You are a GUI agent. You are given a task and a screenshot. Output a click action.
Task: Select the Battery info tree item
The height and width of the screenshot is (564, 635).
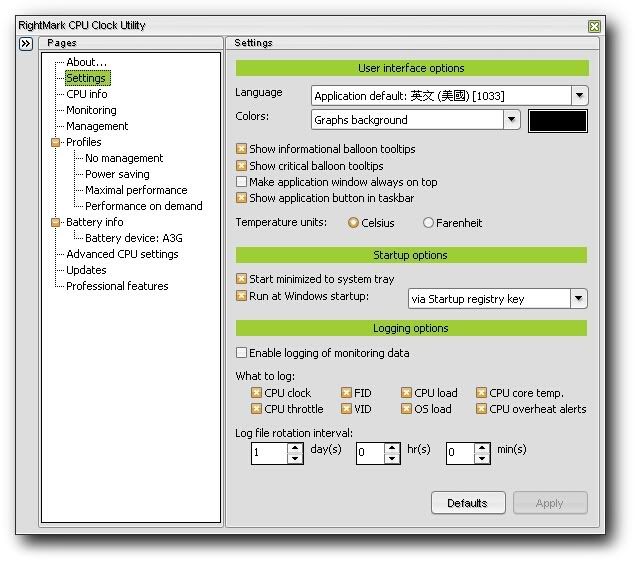click(95, 222)
